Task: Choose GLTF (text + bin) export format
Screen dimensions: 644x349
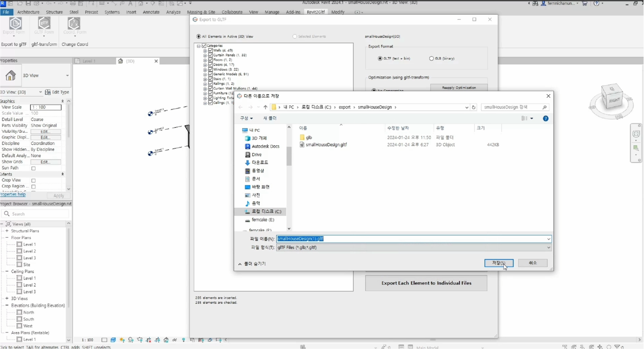Action: tap(380, 58)
